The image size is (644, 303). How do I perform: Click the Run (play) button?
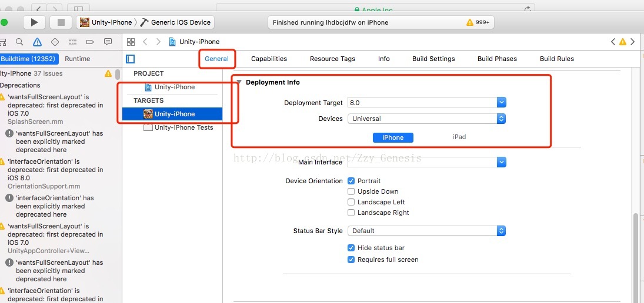click(34, 22)
